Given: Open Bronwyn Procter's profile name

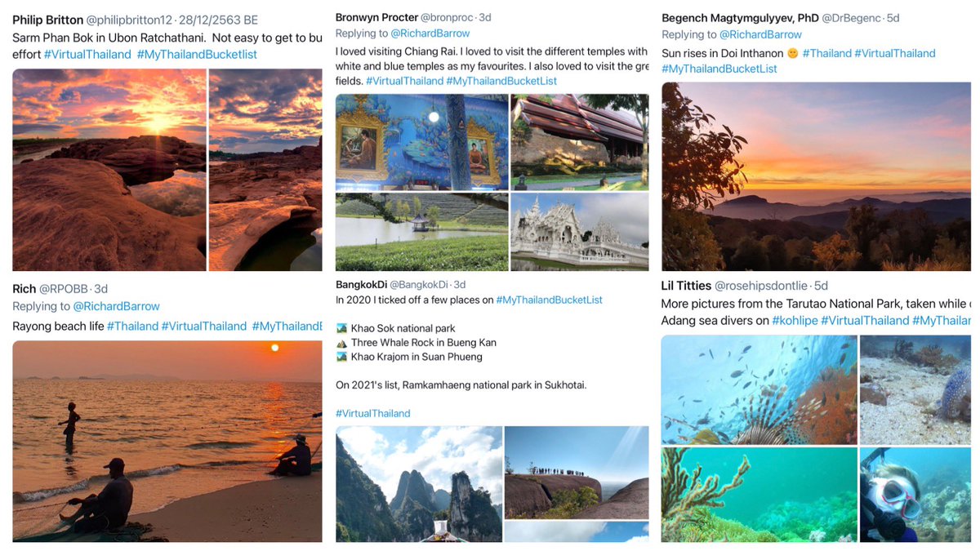Looking at the screenshot, I should pos(376,18).
